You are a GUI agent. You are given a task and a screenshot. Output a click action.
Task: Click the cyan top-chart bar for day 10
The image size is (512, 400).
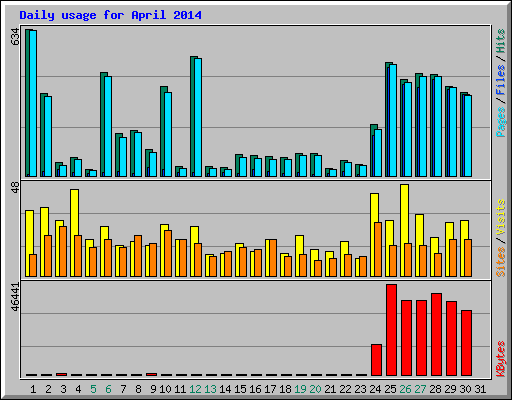click(x=168, y=134)
